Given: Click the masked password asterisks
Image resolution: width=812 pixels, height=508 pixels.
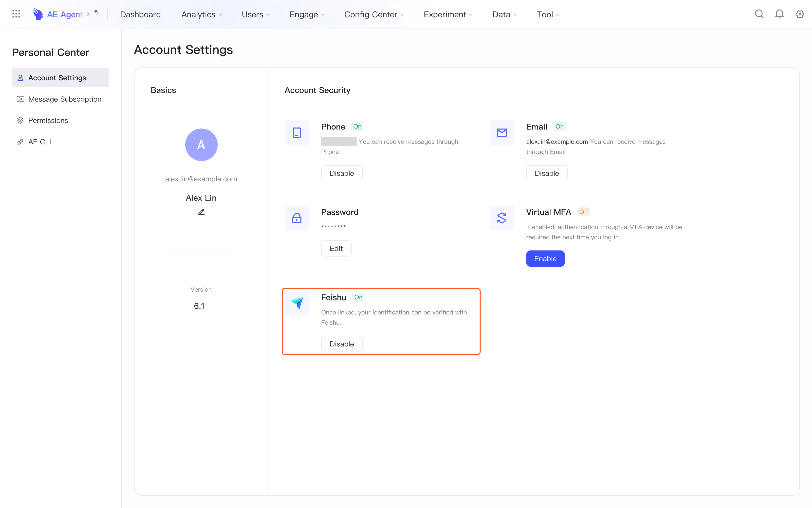Looking at the screenshot, I should coord(333,227).
